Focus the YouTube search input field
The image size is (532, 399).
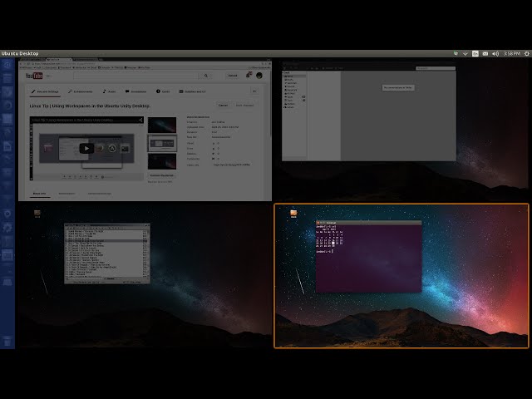pyautogui.click(x=135, y=76)
